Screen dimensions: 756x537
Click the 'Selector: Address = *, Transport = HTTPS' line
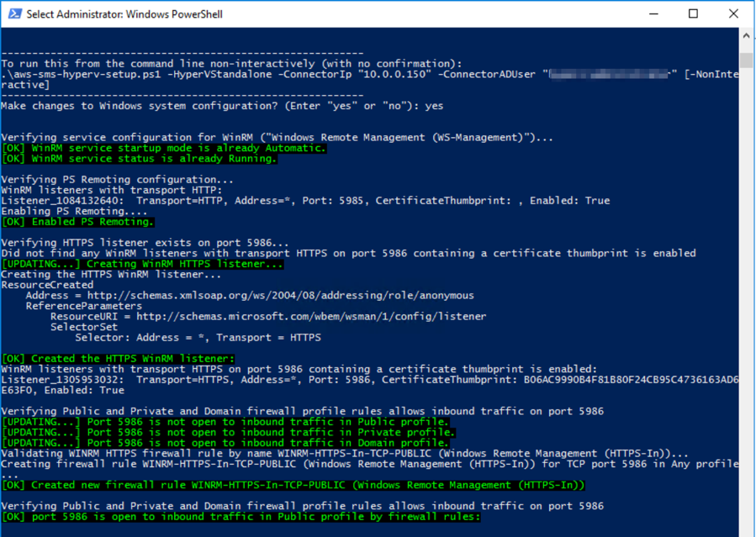tap(198, 338)
